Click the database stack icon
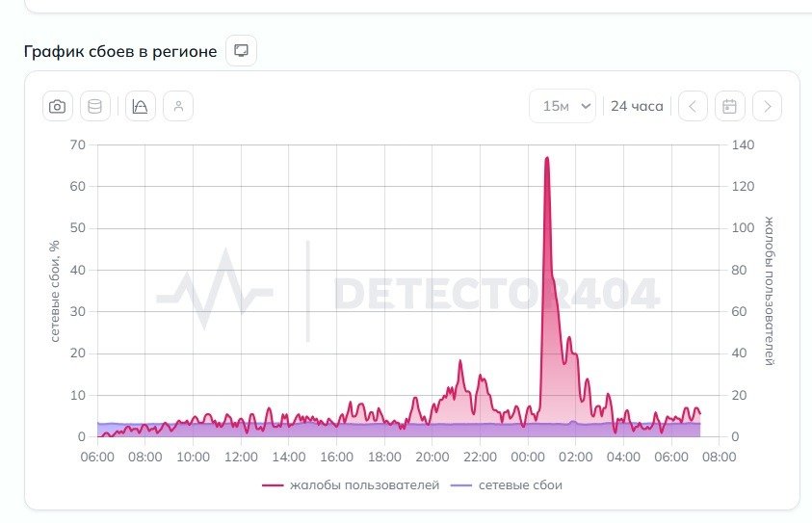This screenshot has width=812, height=523. [x=95, y=106]
